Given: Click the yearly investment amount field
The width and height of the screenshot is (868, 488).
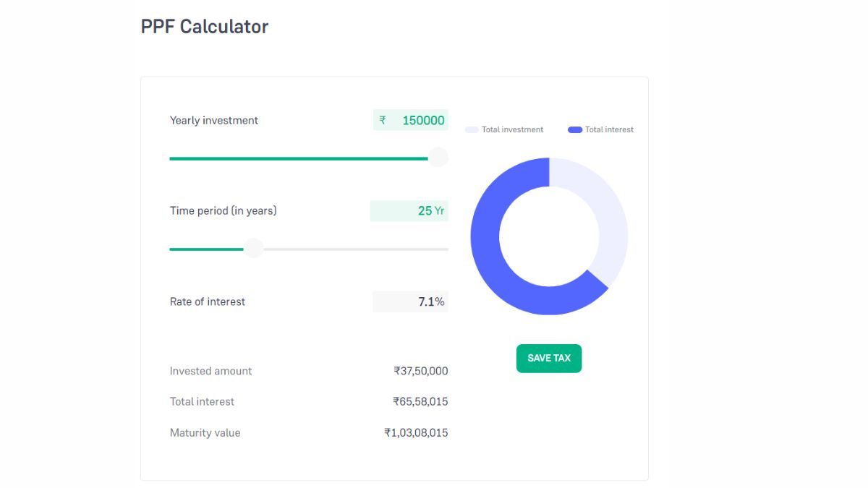Looking at the screenshot, I should pos(422,121).
